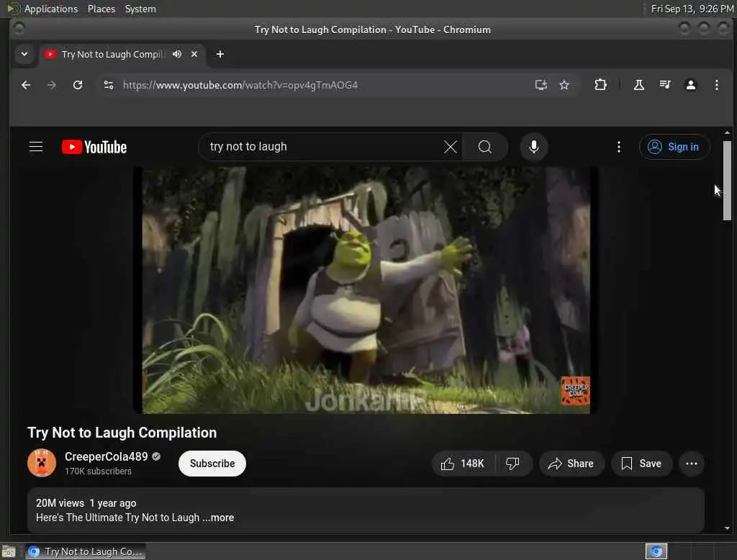
Task: Go forward in Chromium
Action: pos(52,85)
